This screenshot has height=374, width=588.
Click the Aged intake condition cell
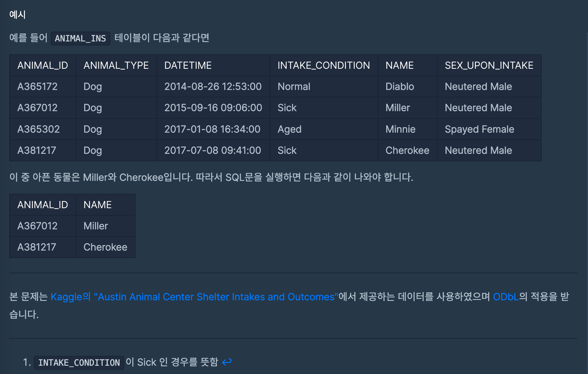click(289, 129)
